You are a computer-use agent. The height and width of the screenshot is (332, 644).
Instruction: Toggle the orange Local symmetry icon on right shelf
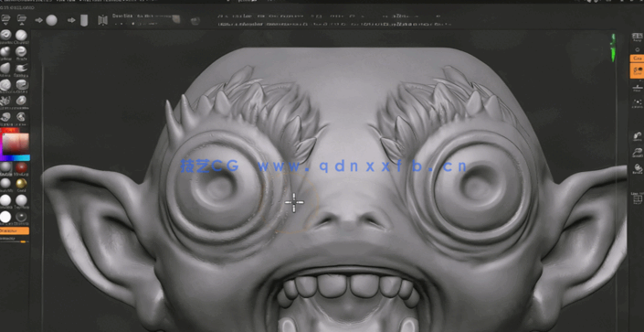[637, 70]
